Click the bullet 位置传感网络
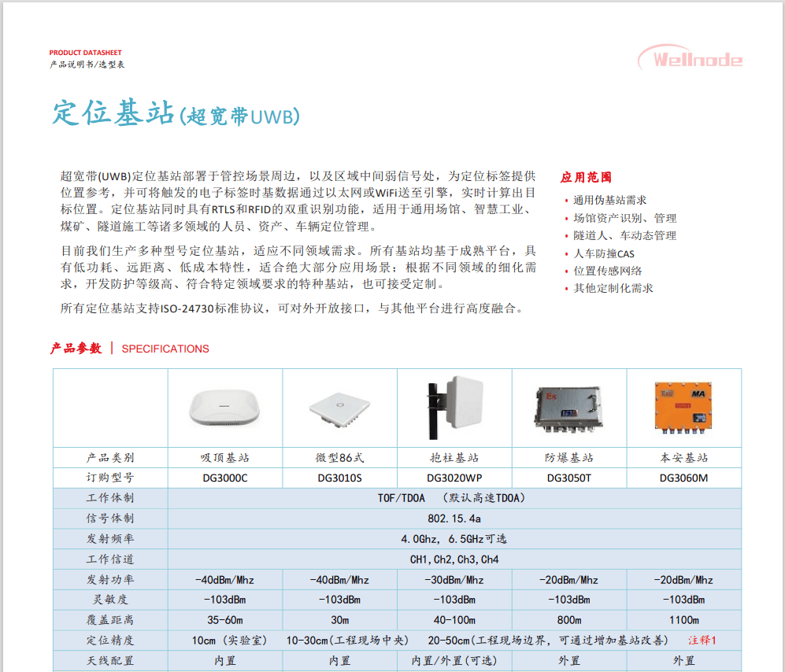785x672 pixels. pyautogui.click(x=607, y=271)
